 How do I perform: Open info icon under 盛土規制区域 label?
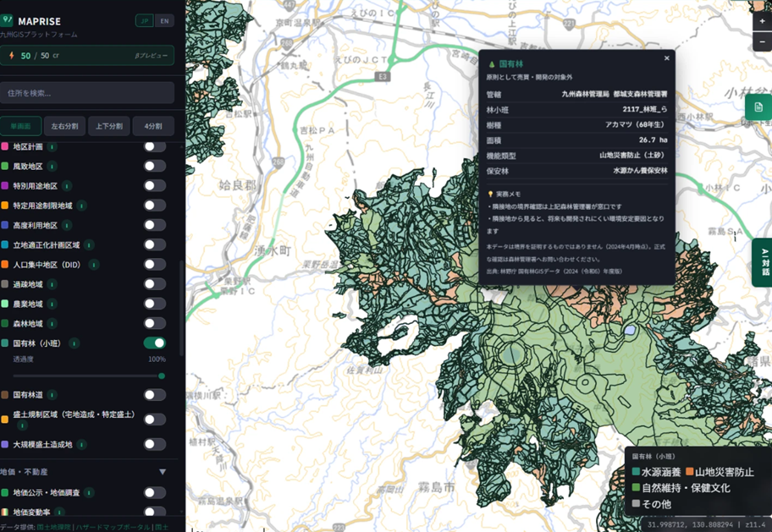(22, 425)
